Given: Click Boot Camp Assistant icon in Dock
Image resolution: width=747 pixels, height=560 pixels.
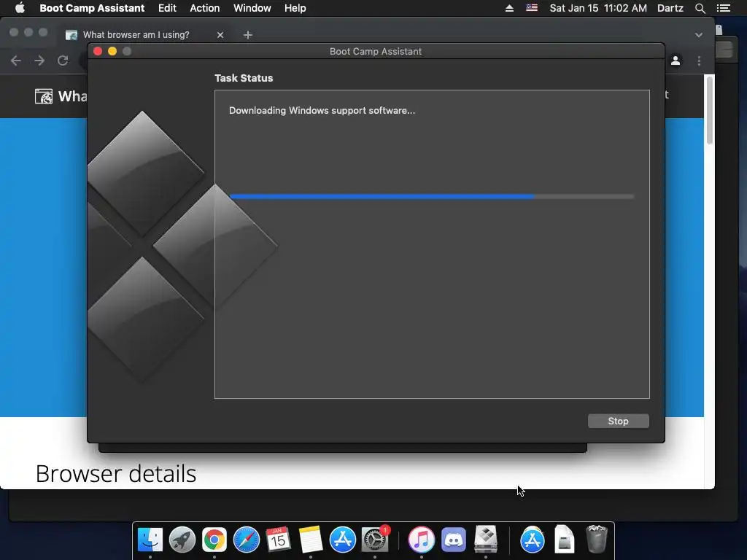Looking at the screenshot, I should tap(485, 539).
